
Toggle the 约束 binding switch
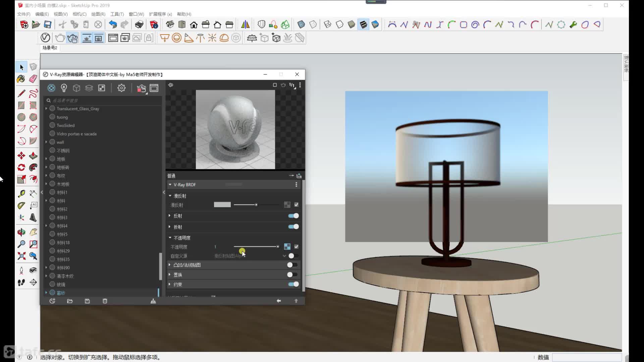click(x=293, y=285)
